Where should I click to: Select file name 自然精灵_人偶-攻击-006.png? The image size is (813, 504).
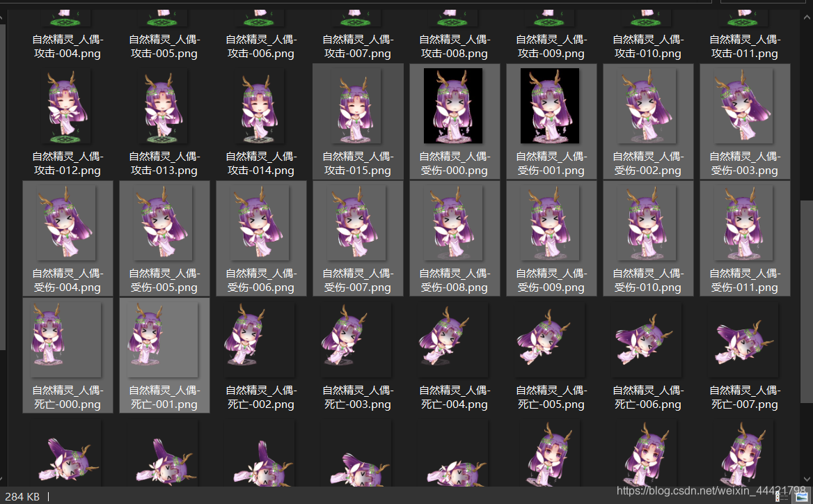[x=261, y=46]
